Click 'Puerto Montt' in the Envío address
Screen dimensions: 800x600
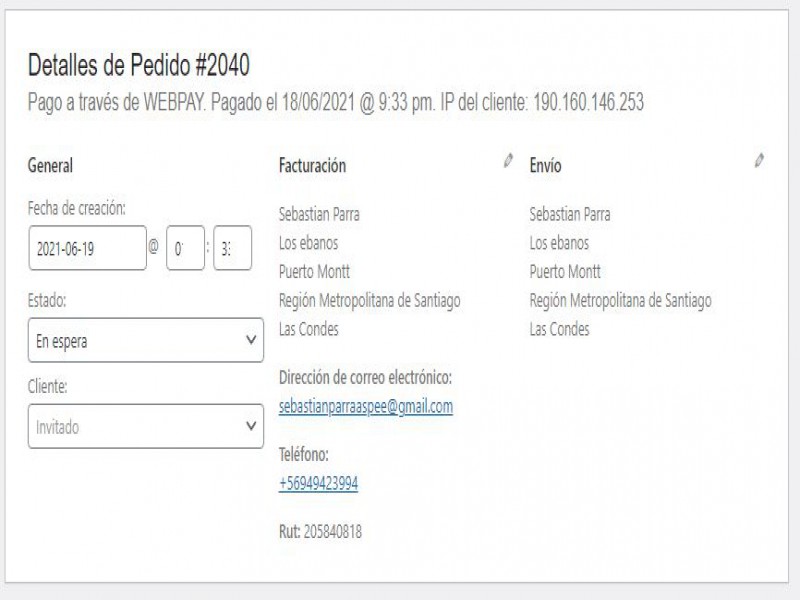[x=565, y=271]
